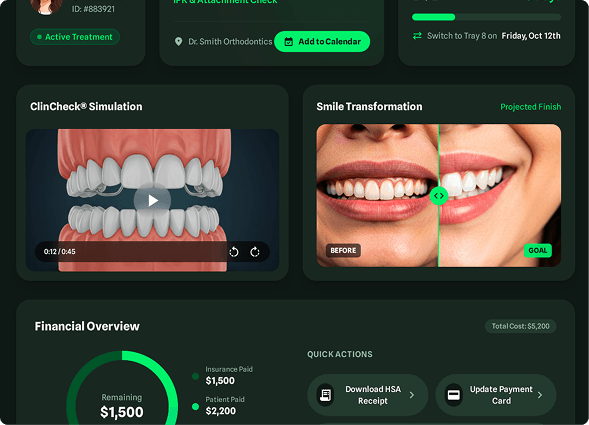The width and height of the screenshot is (589, 425).
Task: Click the location pin beside Dr. Smith Orthodontics
Action: click(x=178, y=41)
